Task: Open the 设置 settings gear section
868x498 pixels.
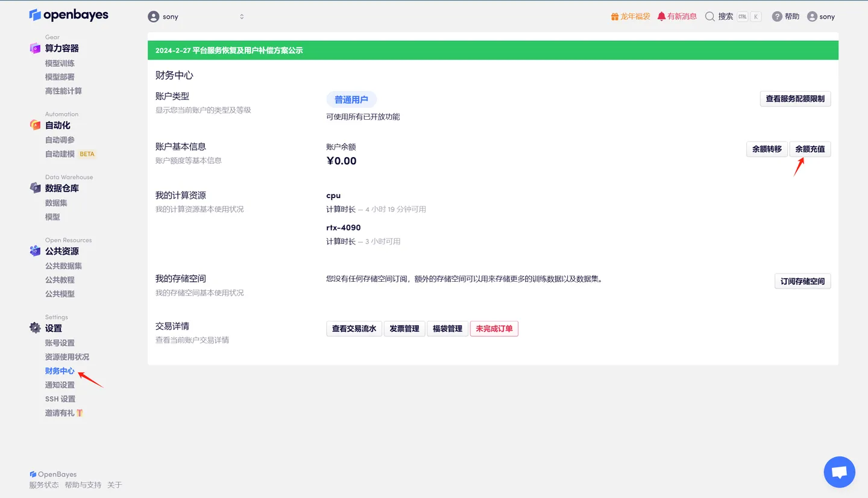Action: [x=35, y=328]
